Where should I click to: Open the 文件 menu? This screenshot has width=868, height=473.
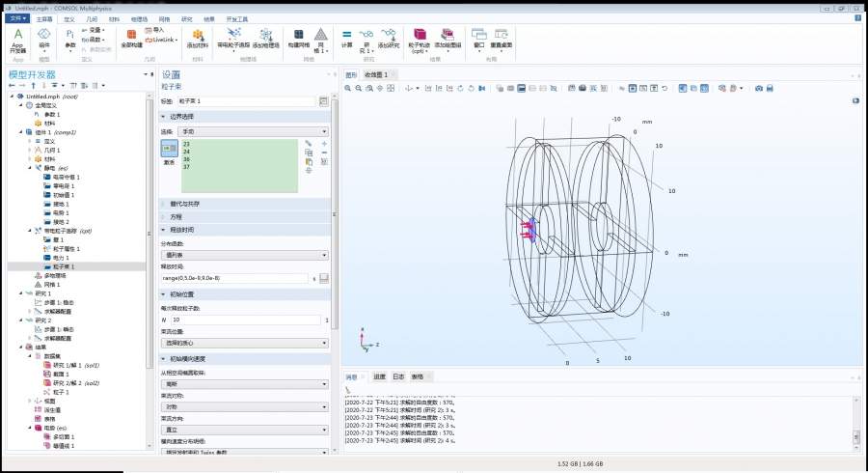click(x=17, y=17)
